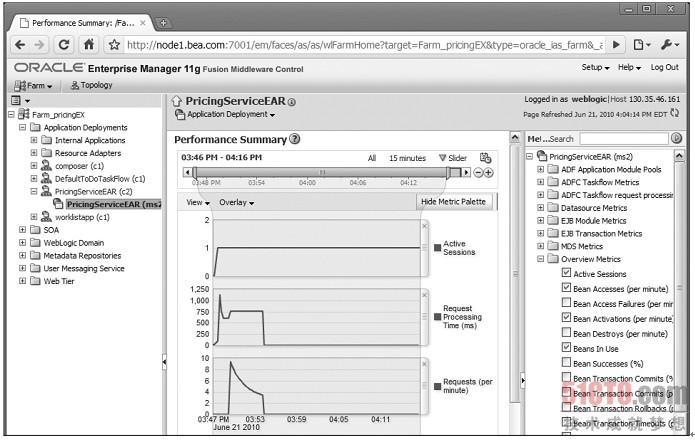Viewport: 695px width, 440px height.
Task: Expand ADF Application Module Pools
Action: 540,169
